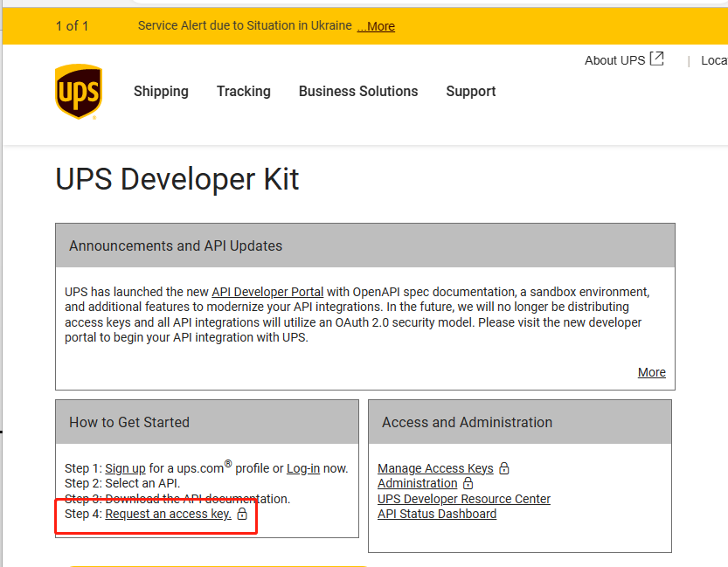Open the API Status Dashboard link
The image size is (728, 567).
pyautogui.click(x=437, y=514)
